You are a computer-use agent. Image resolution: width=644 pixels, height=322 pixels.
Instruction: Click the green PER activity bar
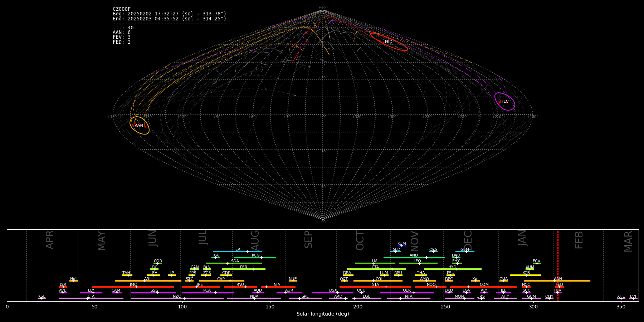click(x=244, y=269)
